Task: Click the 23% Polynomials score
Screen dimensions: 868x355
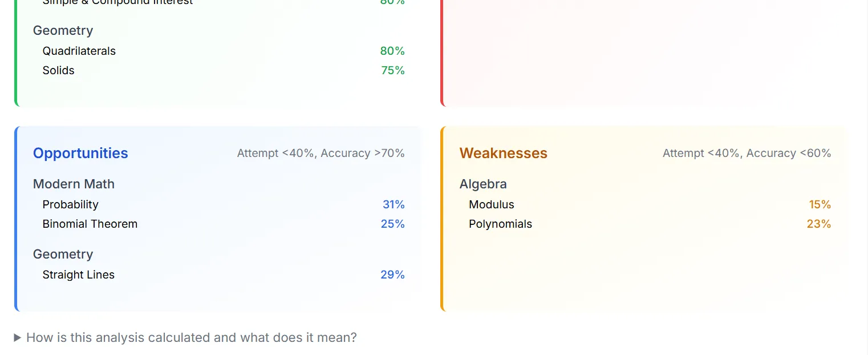Action: click(819, 224)
